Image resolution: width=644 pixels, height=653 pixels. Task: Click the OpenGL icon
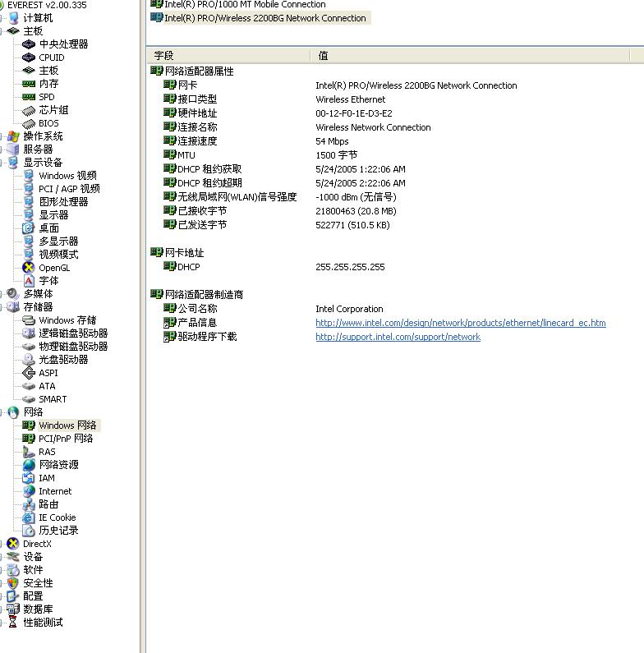click(28, 268)
